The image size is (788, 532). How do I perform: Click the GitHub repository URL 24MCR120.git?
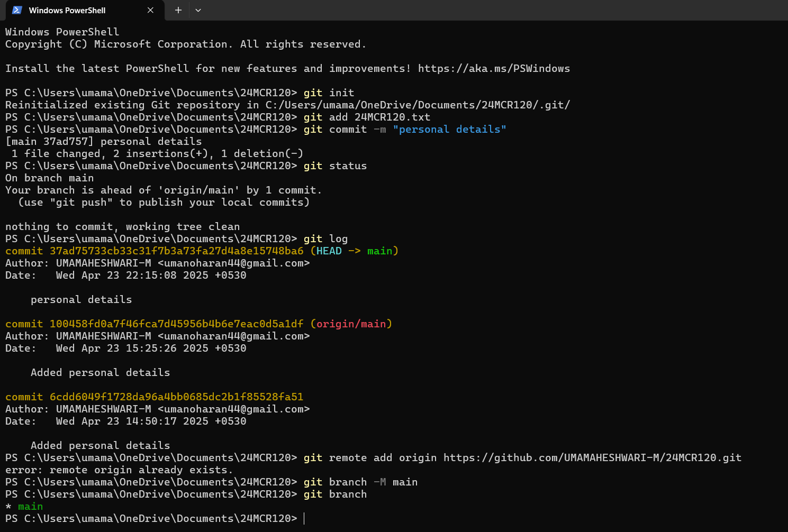coord(592,457)
